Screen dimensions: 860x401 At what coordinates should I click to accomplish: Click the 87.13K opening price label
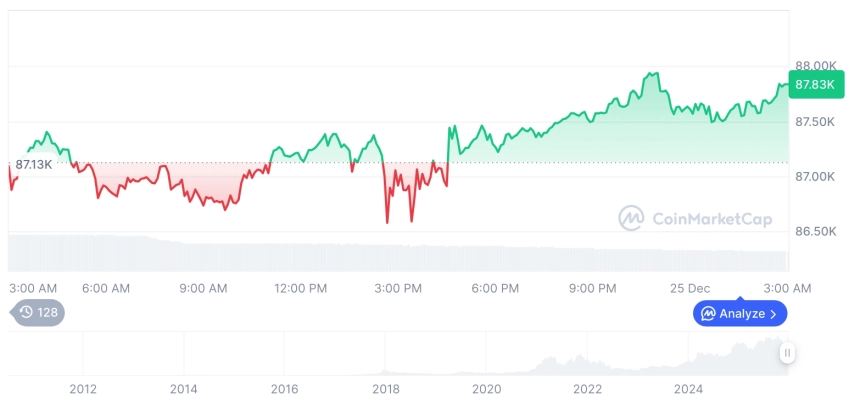[x=33, y=164]
